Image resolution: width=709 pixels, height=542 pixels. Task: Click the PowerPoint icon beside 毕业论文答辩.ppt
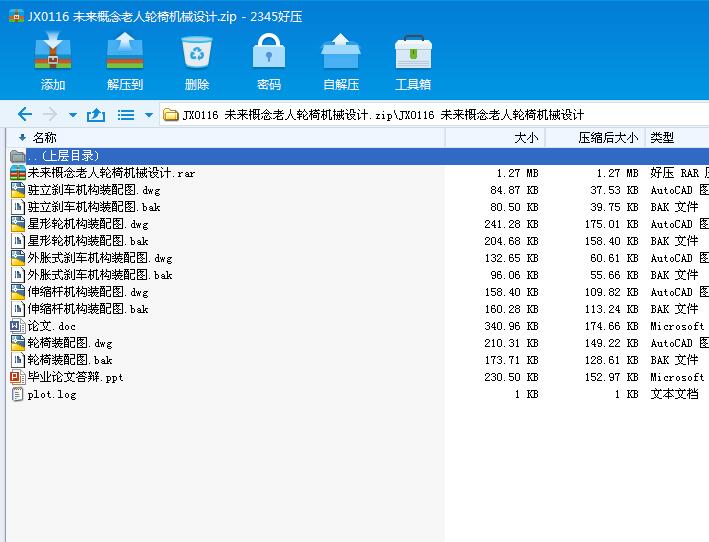point(18,377)
